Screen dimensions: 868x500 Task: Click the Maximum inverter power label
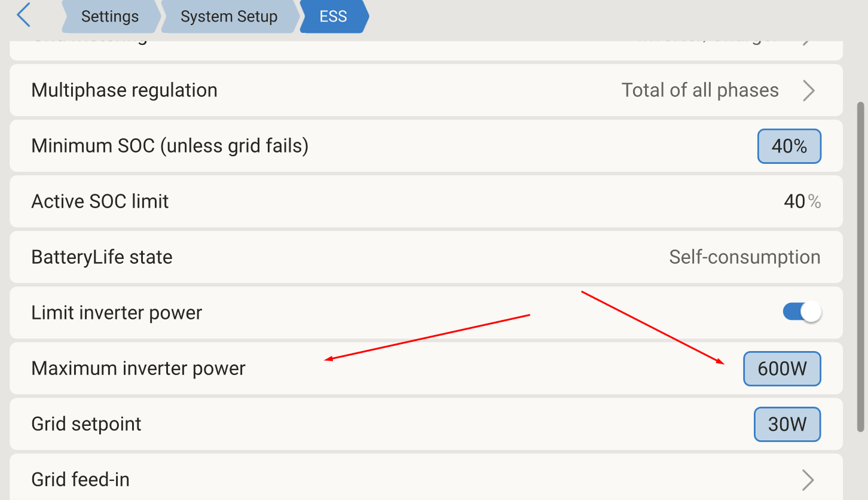(138, 368)
